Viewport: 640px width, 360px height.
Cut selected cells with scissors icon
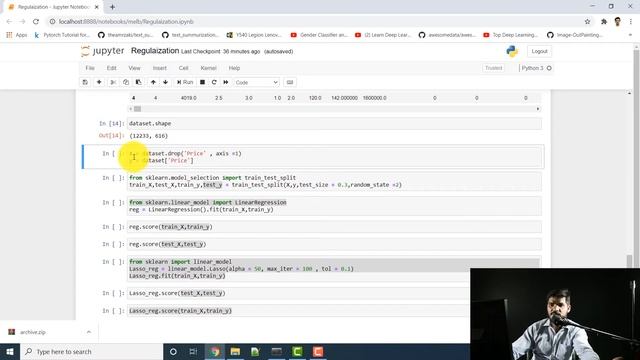click(x=113, y=82)
